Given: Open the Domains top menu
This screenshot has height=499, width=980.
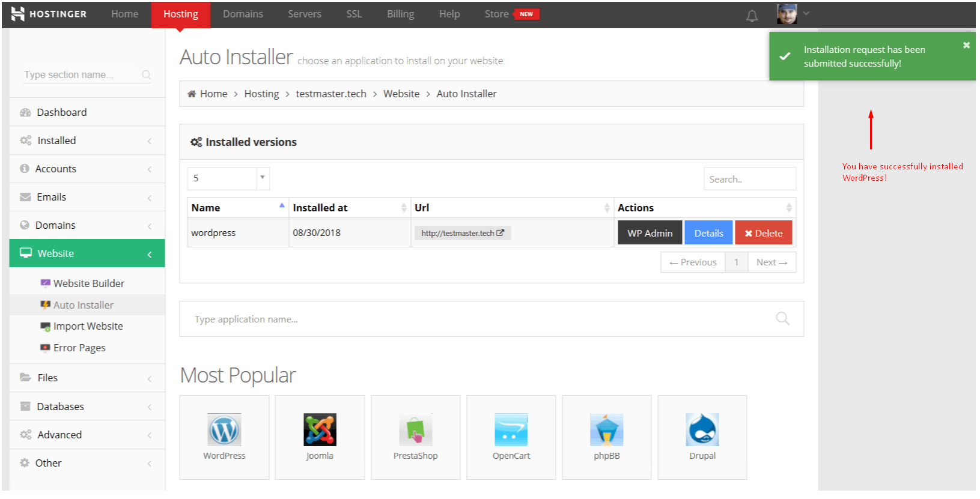Looking at the screenshot, I should pos(243,14).
